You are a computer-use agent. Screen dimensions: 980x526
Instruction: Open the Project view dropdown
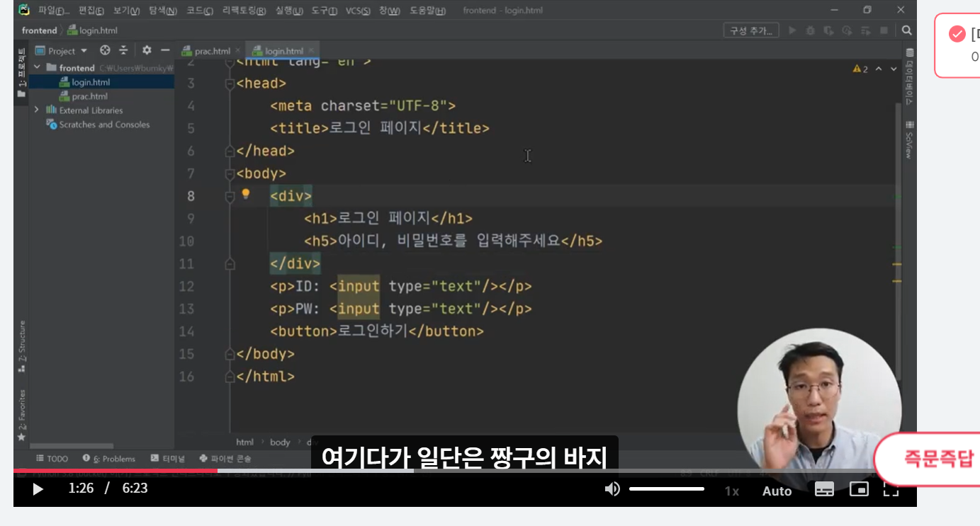point(62,50)
